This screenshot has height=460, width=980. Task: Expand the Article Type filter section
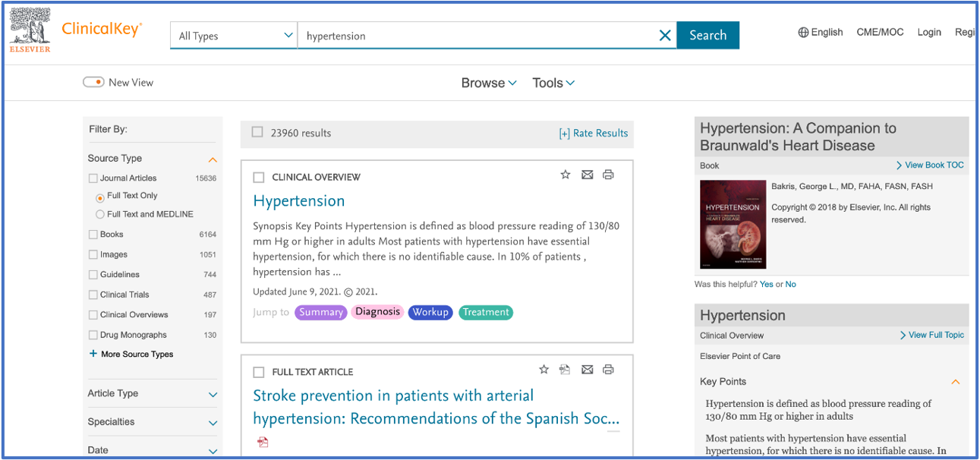point(213,394)
